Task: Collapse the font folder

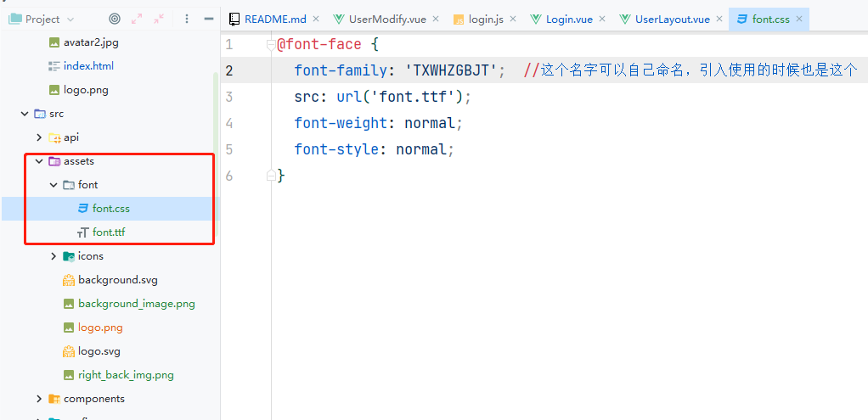Action: pos(54,185)
